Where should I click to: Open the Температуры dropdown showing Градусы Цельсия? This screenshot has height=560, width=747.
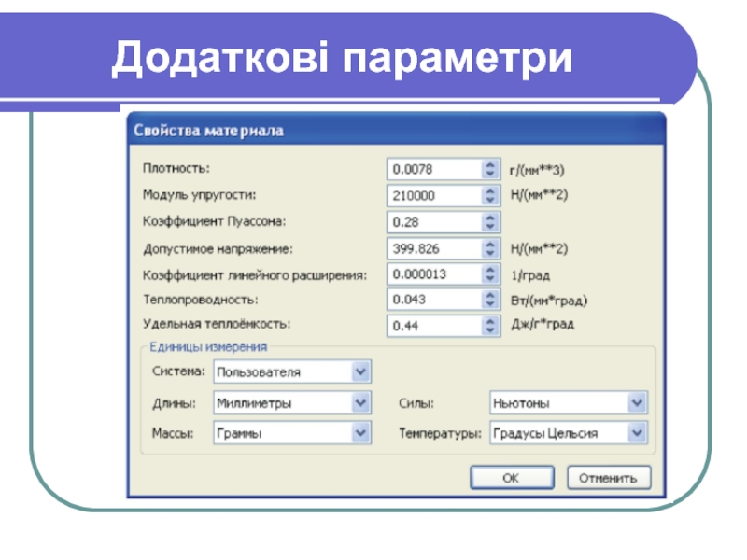pos(637,433)
